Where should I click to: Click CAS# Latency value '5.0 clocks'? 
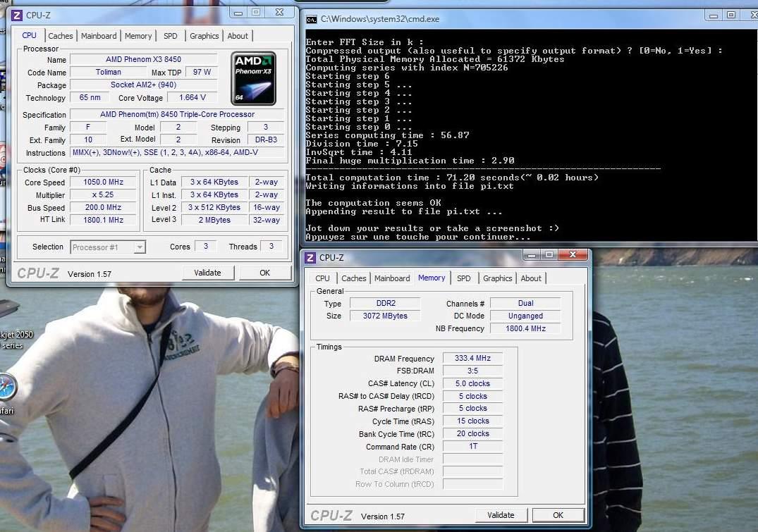[x=473, y=383]
